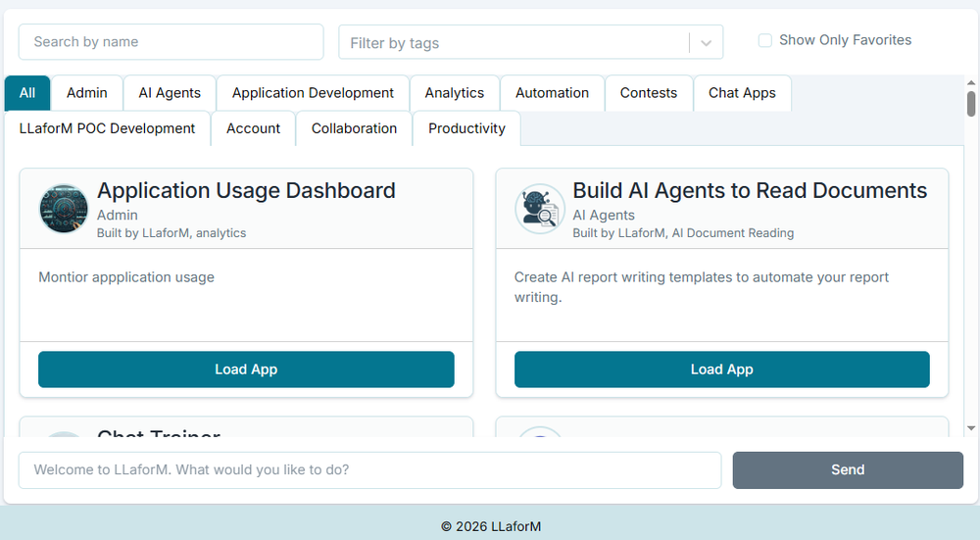Screen dimensions: 980x540
Task: Load the Build AI Agents to Read Documents app
Action: 722,369
